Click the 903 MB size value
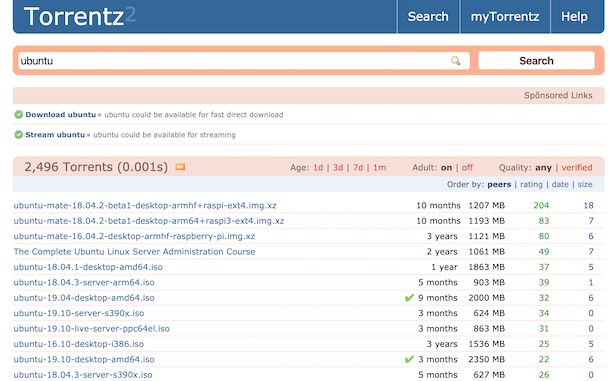The height and width of the screenshot is (381, 610). click(489, 282)
